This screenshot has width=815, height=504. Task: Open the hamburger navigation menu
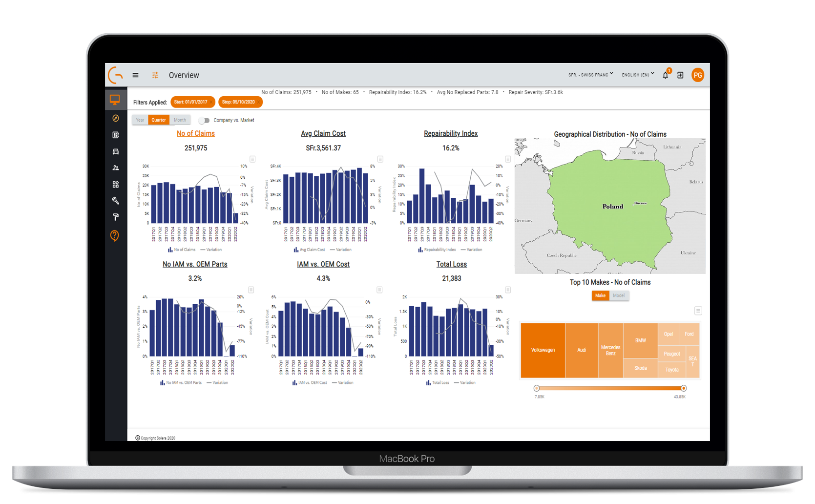coord(135,75)
